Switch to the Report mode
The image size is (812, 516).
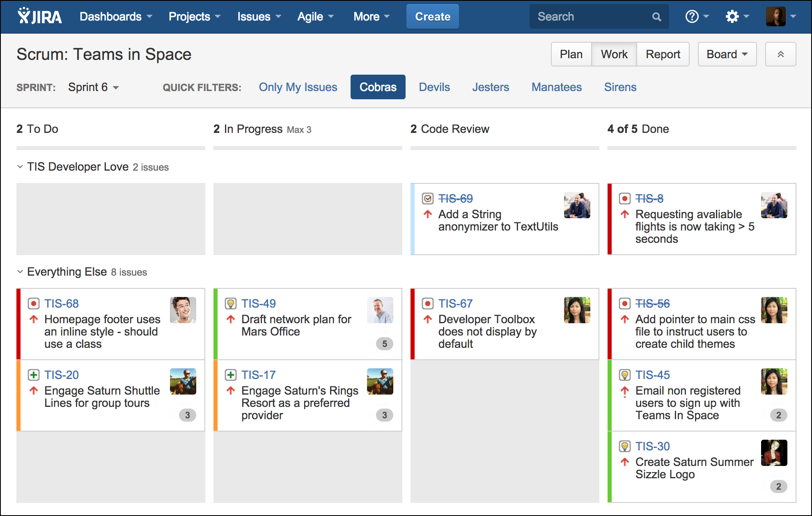[x=663, y=54]
